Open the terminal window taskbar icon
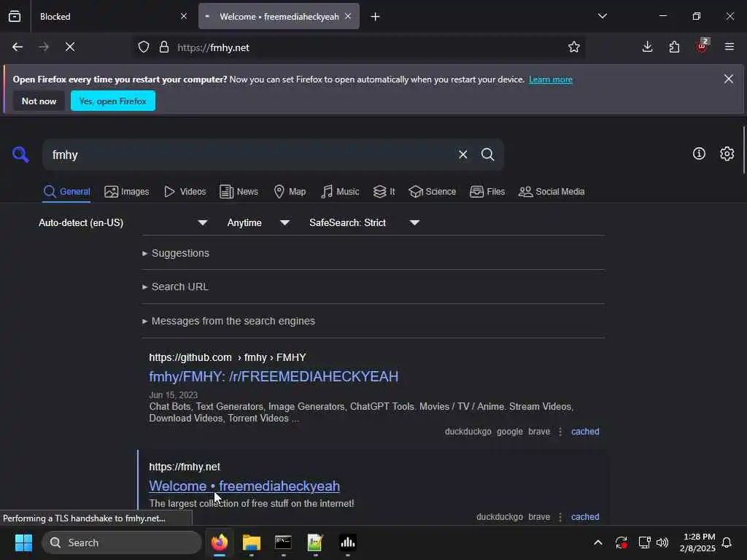This screenshot has height=560, width=747. pyautogui.click(x=283, y=542)
